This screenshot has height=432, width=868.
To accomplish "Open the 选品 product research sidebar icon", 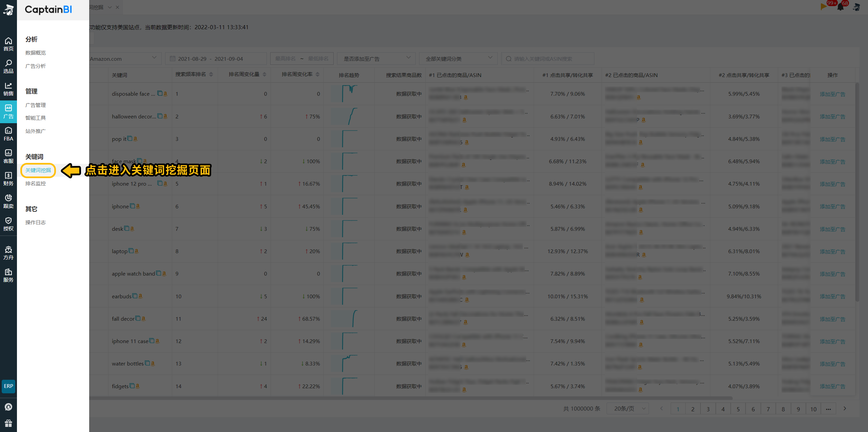I will 8,67.
